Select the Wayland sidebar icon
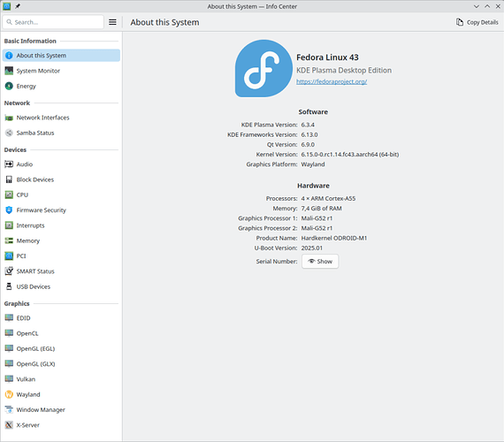 click(9, 394)
